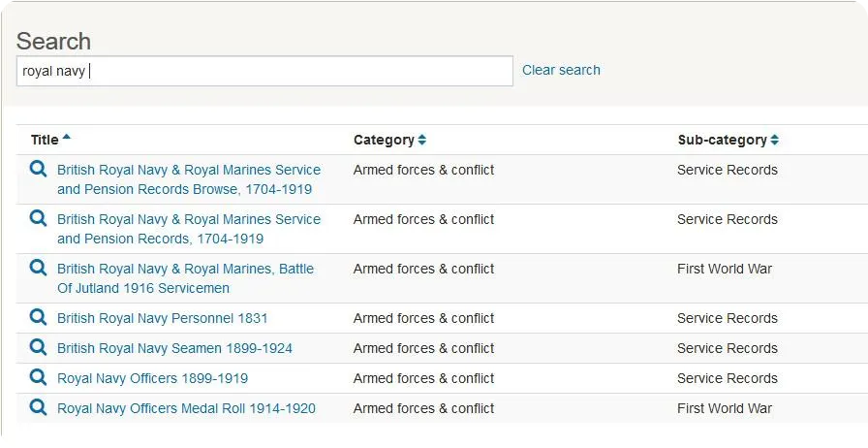The width and height of the screenshot is (868, 448).
Task: Open Service and Pension Records Browse, 1704-1919
Action: coord(189,179)
